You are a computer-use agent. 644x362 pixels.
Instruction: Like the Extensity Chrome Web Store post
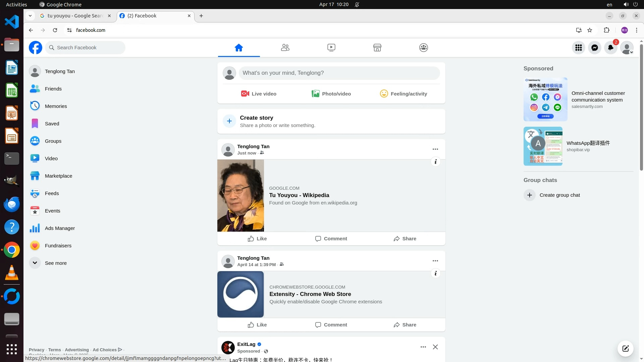pyautogui.click(x=257, y=325)
